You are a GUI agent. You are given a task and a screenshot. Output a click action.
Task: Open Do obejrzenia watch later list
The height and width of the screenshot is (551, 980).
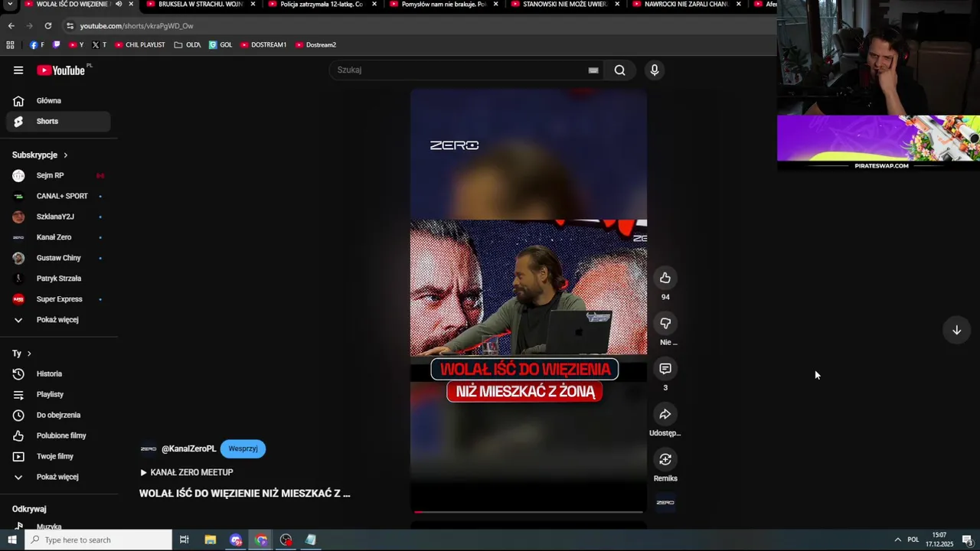pos(58,416)
